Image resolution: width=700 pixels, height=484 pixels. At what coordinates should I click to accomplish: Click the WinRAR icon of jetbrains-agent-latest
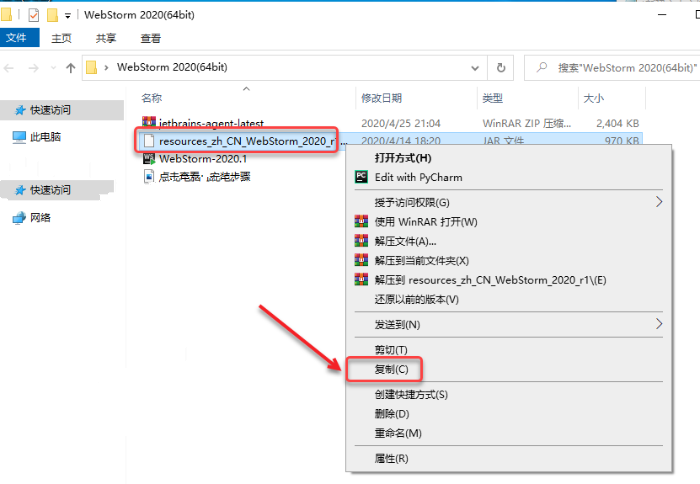click(x=149, y=121)
